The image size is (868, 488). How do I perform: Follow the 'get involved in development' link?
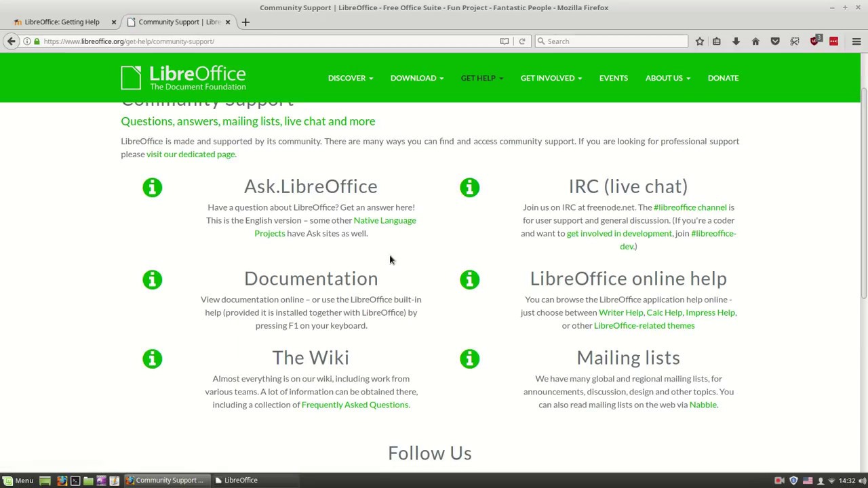point(619,233)
